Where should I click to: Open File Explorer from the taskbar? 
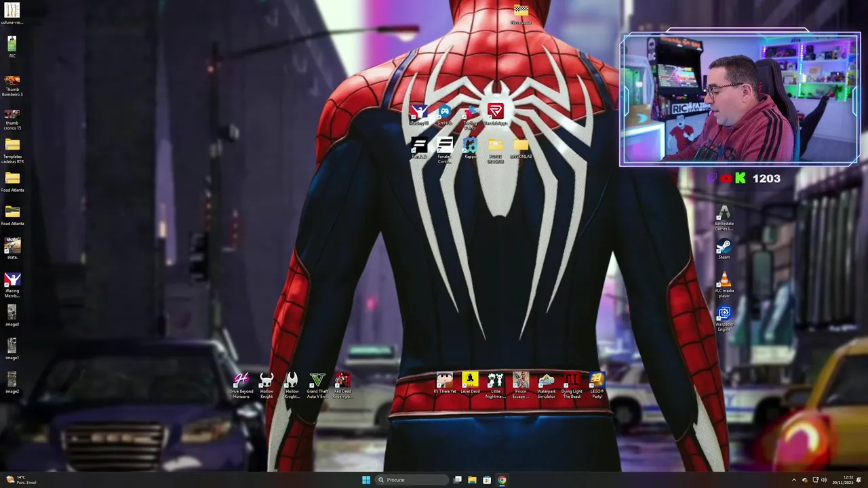point(472,480)
